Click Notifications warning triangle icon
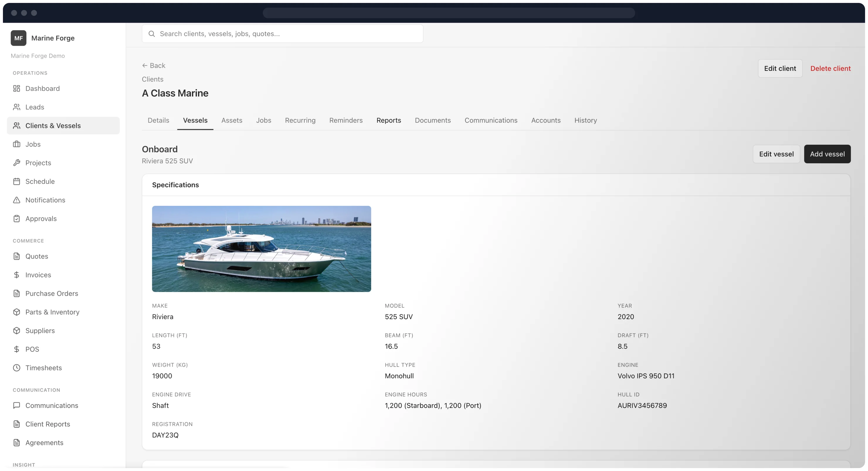868x471 pixels. pos(16,200)
